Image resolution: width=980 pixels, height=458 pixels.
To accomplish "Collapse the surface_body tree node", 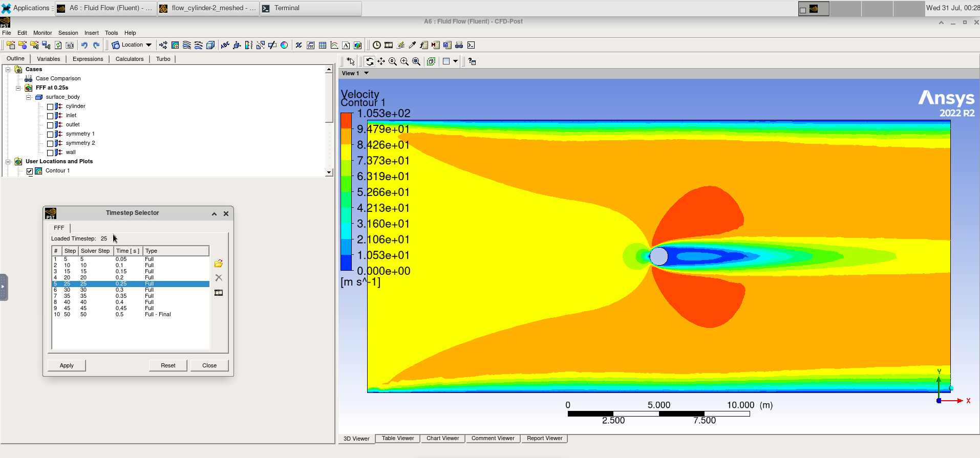I will [29, 97].
